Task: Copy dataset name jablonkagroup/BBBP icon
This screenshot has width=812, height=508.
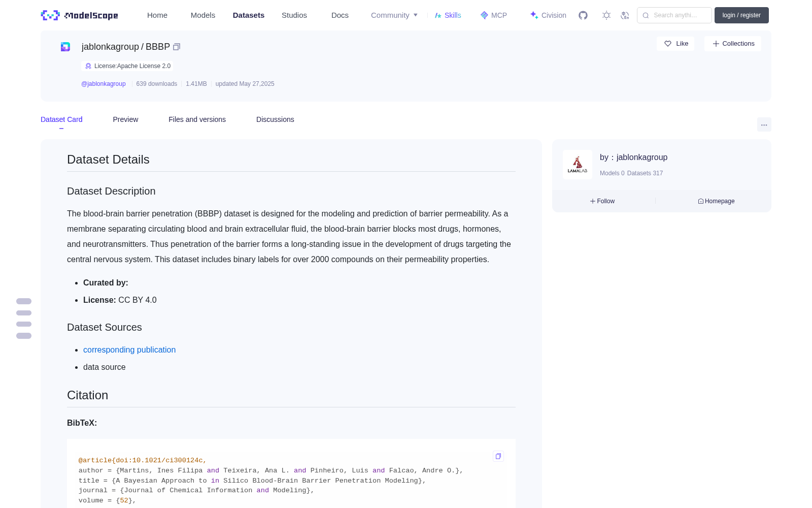Action: pos(177,47)
